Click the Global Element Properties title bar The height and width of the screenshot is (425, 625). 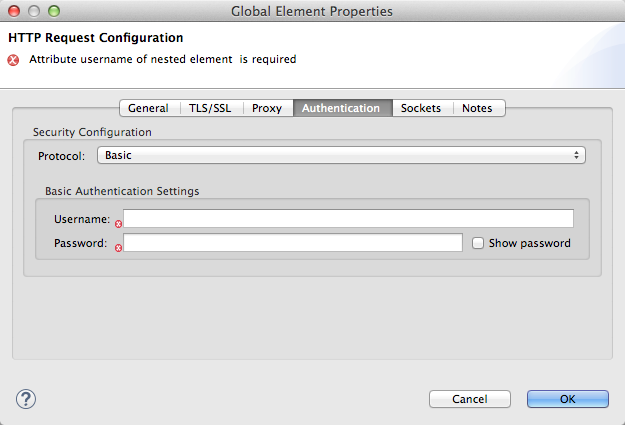[x=312, y=11]
